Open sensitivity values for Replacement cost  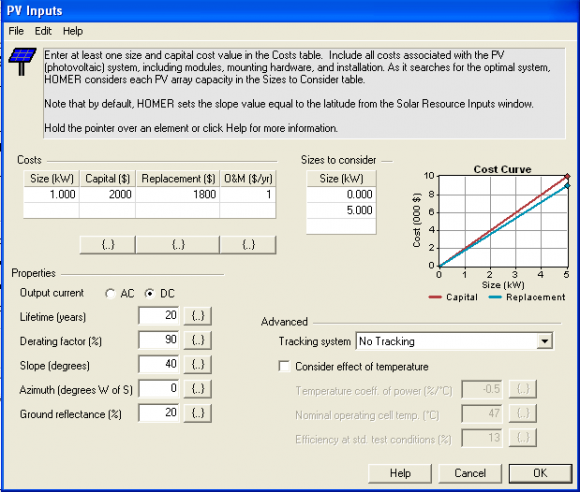click(x=178, y=245)
